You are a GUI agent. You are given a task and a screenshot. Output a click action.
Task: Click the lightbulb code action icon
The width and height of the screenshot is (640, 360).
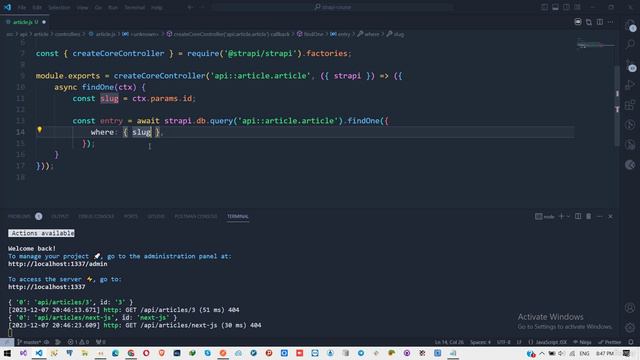click(x=40, y=130)
